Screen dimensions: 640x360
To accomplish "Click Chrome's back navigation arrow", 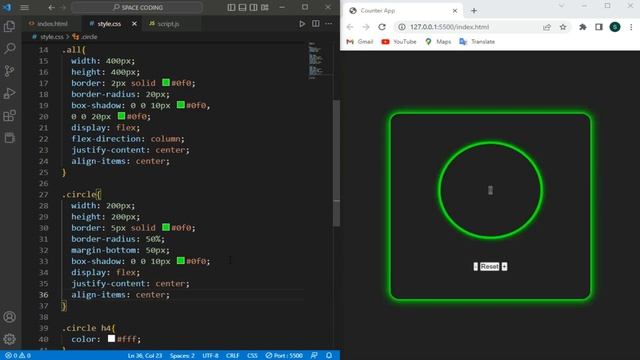I will click(x=350, y=27).
